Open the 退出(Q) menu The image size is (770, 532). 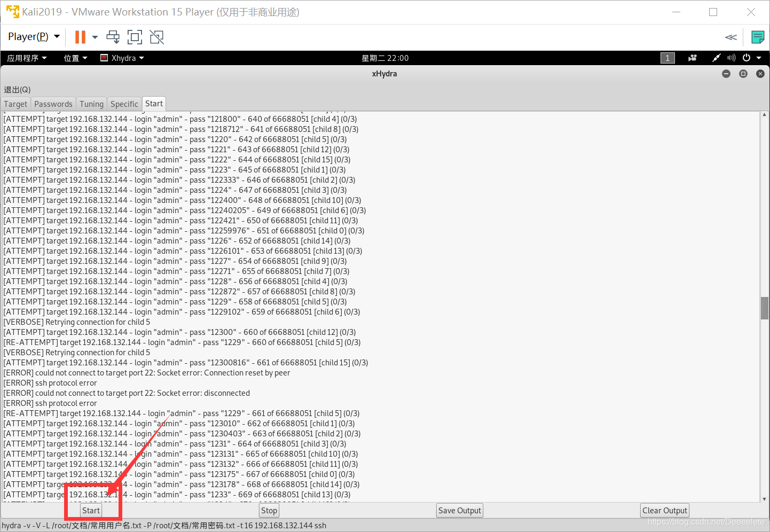pos(17,89)
